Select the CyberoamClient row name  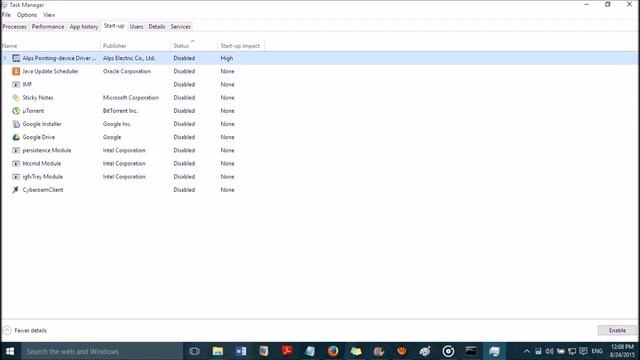coord(43,190)
